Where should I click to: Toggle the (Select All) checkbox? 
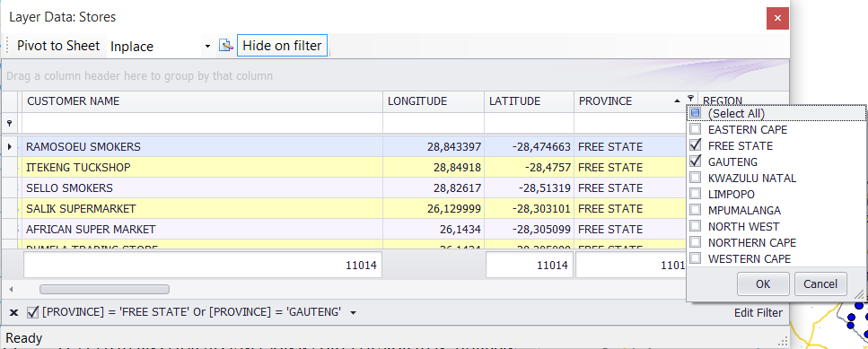696,113
